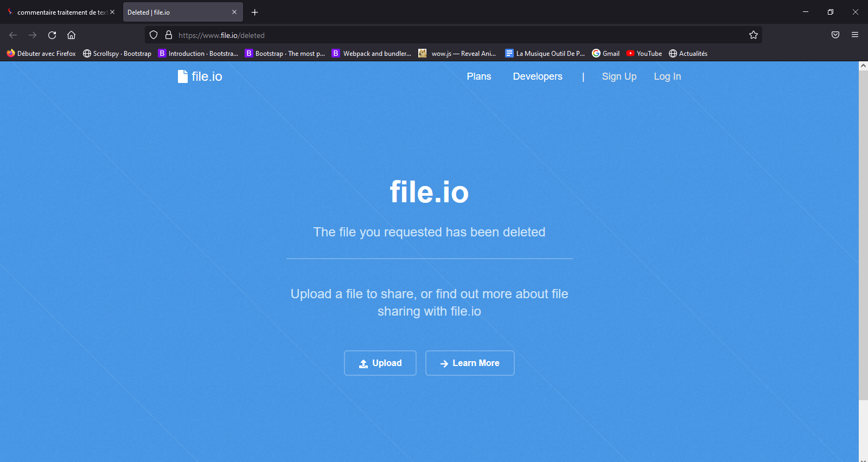
Task: Minimize the Firefox window
Action: point(806,12)
